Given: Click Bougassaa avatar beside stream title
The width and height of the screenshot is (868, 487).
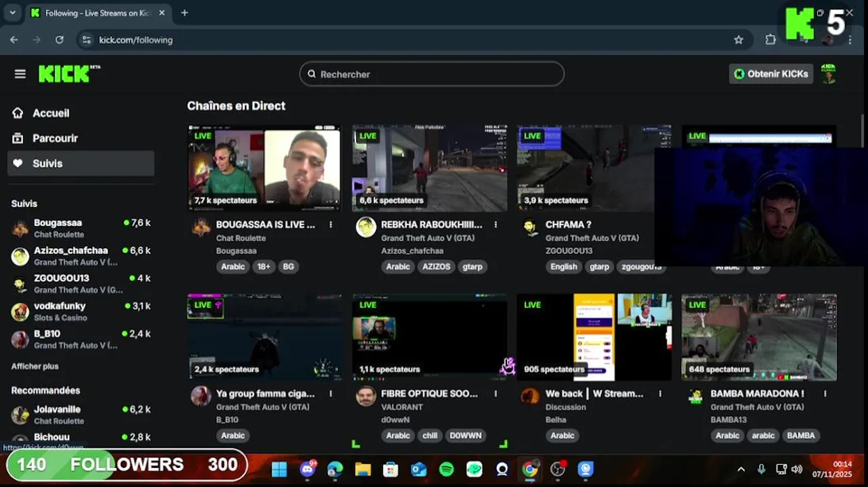Looking at the screenshot, I should click(201, 227).
